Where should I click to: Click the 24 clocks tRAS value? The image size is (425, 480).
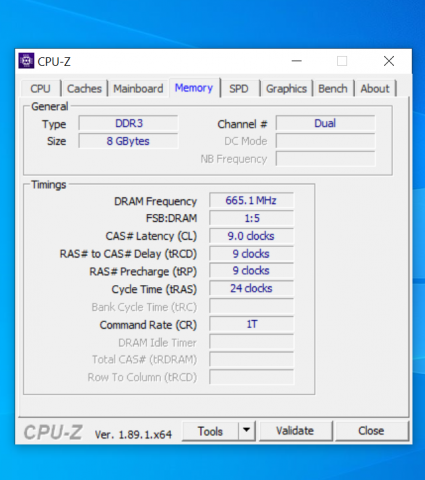coord(251,288)
